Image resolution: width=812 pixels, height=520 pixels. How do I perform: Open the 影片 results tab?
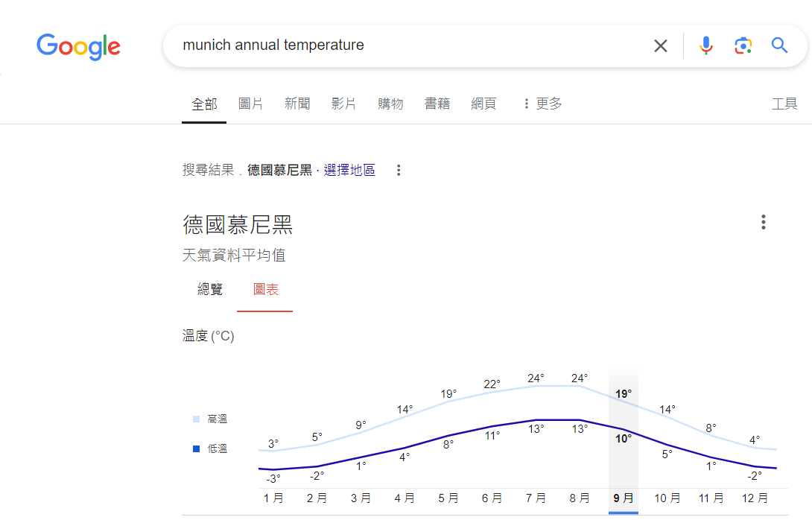(343, 104)
